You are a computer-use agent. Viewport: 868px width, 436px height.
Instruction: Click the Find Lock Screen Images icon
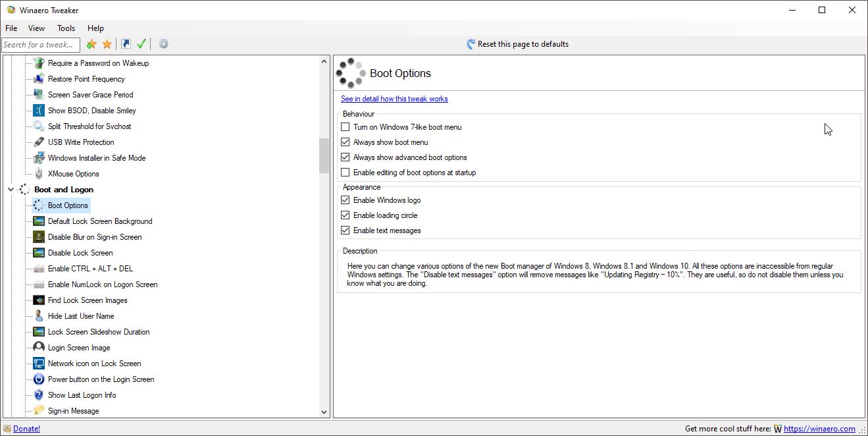pyautogui.click(x=39, y=300)
